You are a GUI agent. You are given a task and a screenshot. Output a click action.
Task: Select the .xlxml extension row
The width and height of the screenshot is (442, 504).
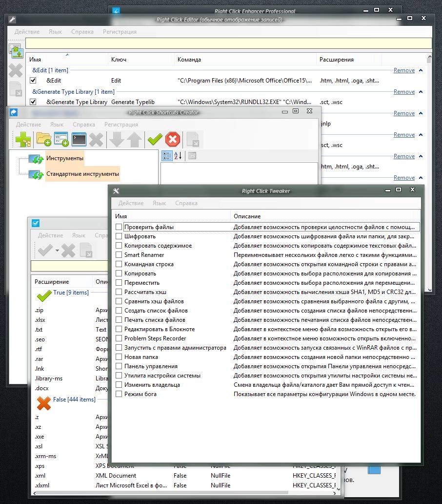[x=184, y=485]
